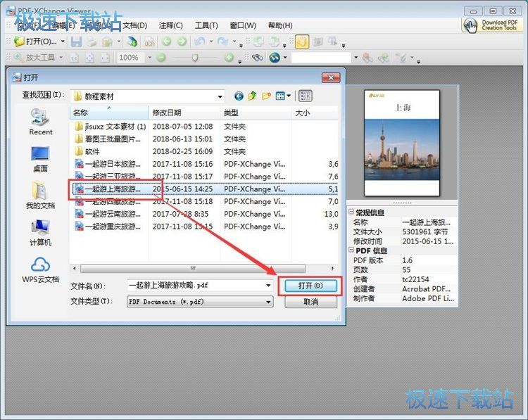Expand the Open toolbar button dropdown arrow
The image size is (528, 420).
63,42
